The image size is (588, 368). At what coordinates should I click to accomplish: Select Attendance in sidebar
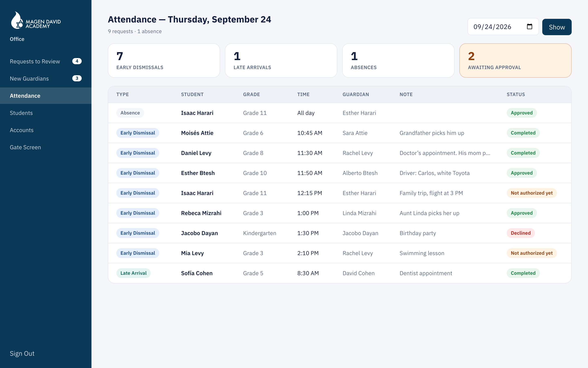point(46,96)
